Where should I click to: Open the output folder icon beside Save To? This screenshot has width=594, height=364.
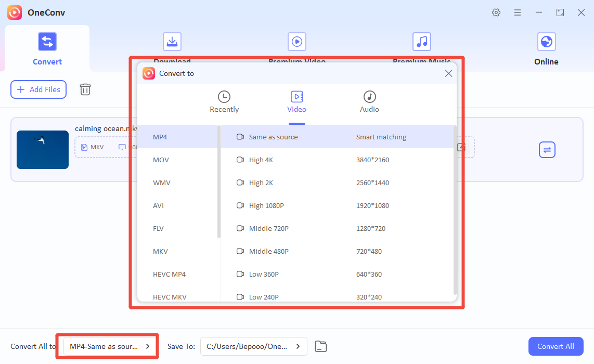click(320, 346)
